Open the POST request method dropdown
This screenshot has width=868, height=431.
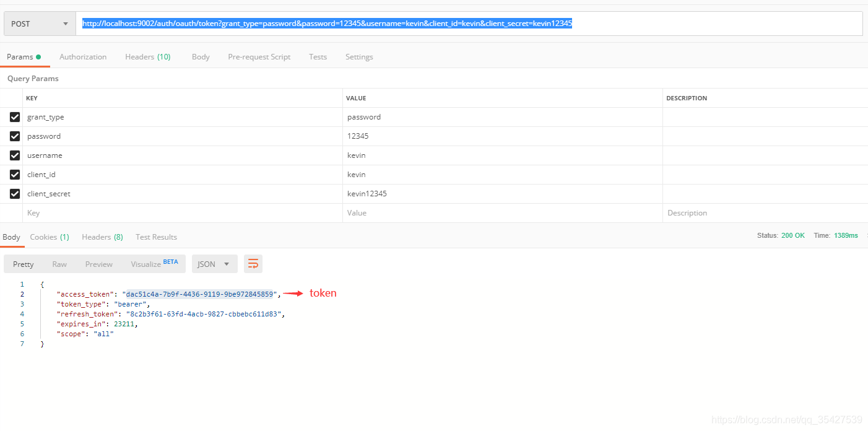(39, 23)
